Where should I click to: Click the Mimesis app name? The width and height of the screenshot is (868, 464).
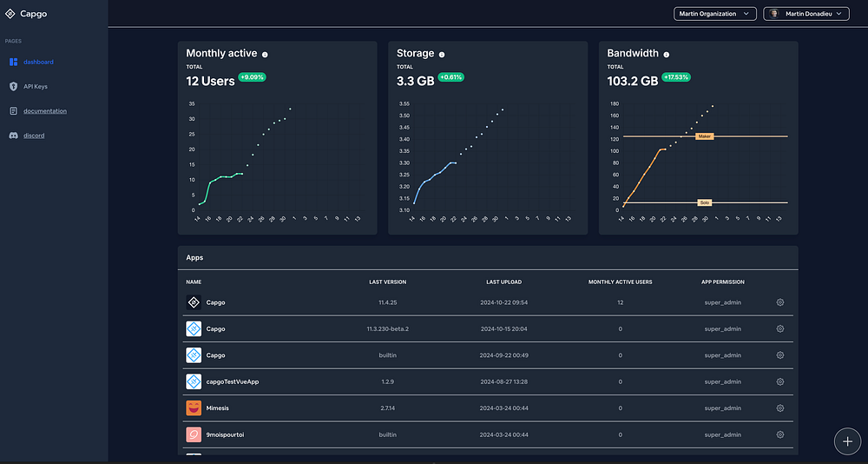218,408
